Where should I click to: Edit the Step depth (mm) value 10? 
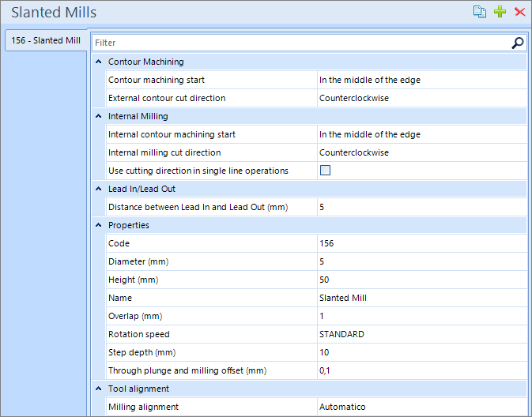pyautogui.click(x=422, y=352)
